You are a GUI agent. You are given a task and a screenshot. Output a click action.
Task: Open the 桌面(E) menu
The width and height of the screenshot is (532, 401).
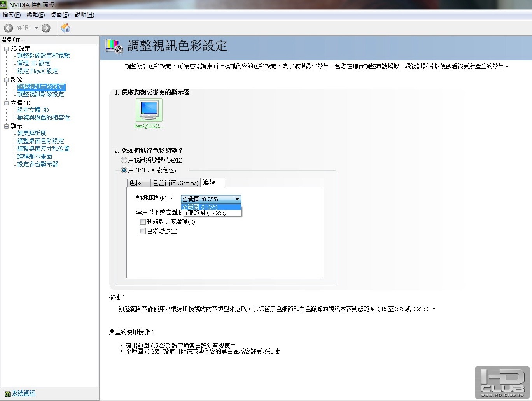60,15
